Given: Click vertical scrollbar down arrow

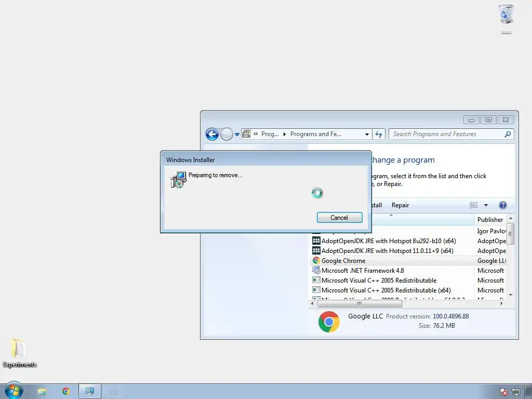Looking at the screenshot, I should tap(511, 295).
